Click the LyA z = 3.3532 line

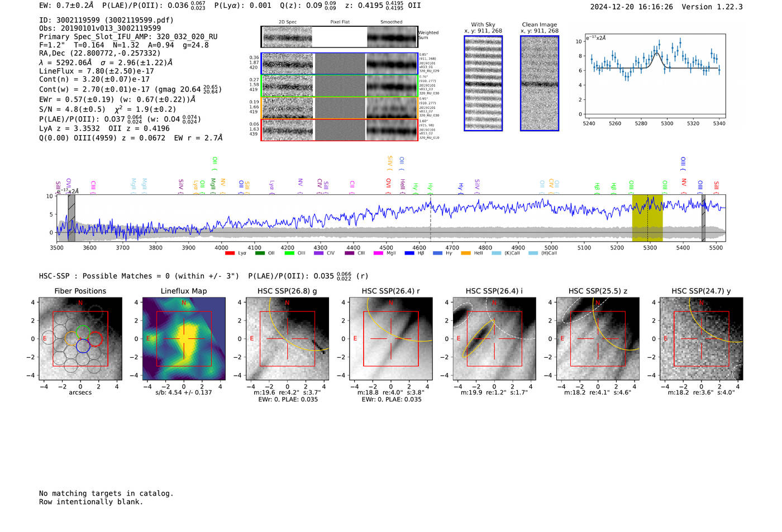(104, 128)
